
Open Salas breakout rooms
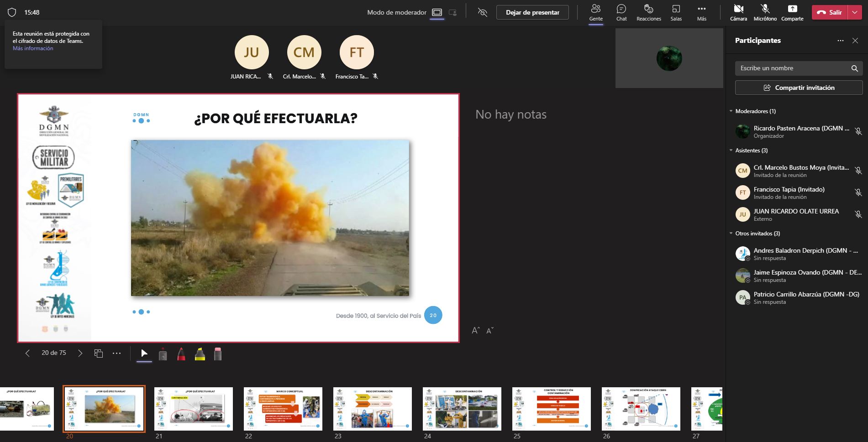tap(676, 12)
